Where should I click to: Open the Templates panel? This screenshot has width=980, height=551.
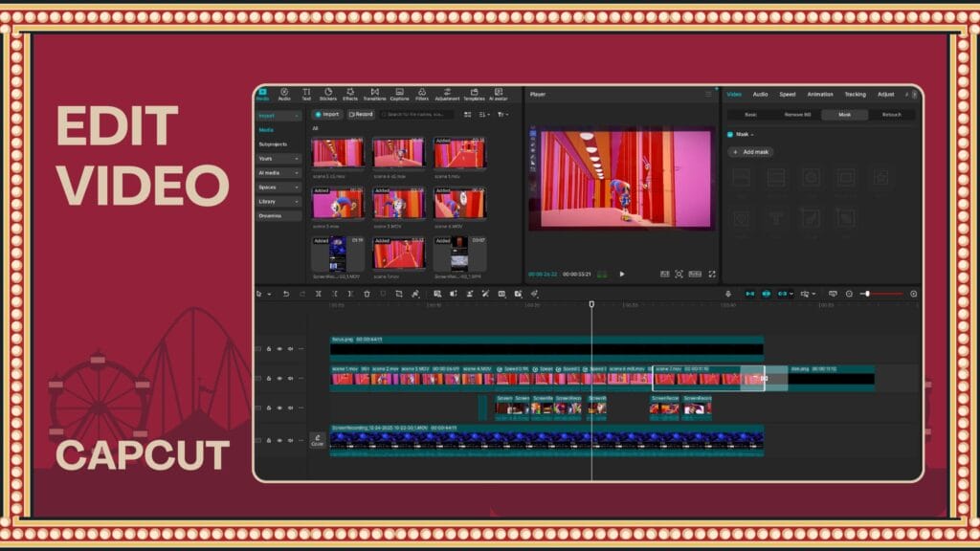[475, 95]
